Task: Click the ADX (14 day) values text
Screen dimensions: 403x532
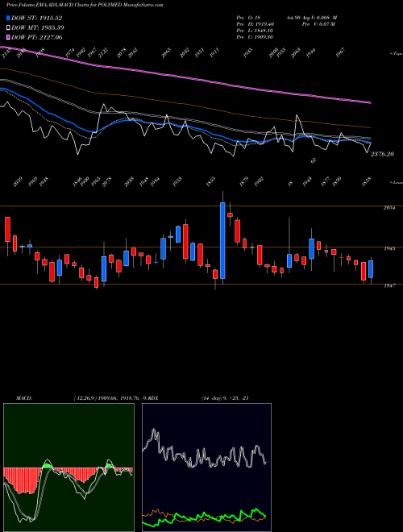Action: 225,398
